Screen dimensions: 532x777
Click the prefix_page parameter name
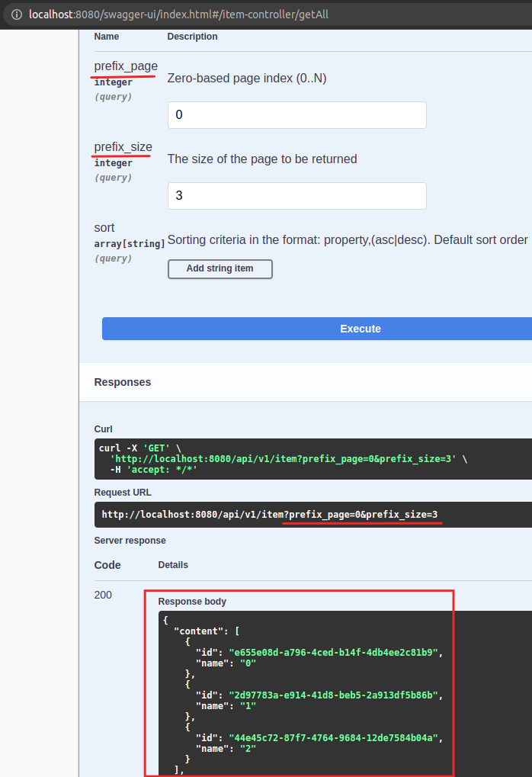click(126, 66)
